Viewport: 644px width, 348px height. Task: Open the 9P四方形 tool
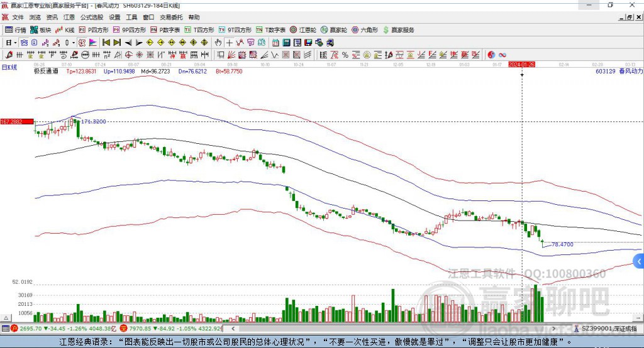point(130,30)
